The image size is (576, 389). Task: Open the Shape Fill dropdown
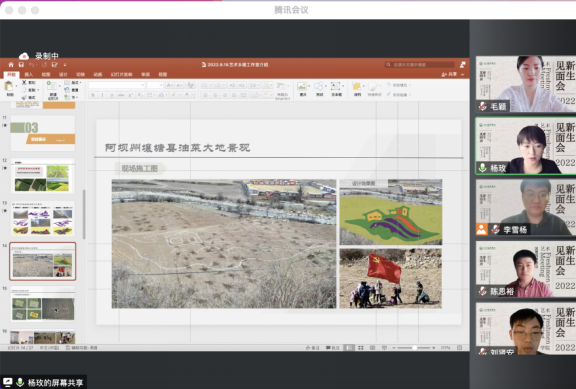[399, 85]
